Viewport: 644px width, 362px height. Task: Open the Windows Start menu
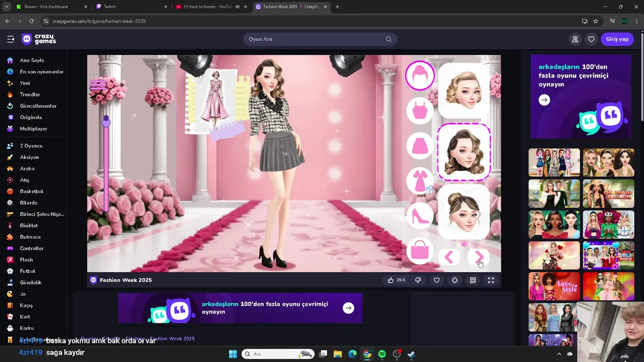tap(232, 354)
